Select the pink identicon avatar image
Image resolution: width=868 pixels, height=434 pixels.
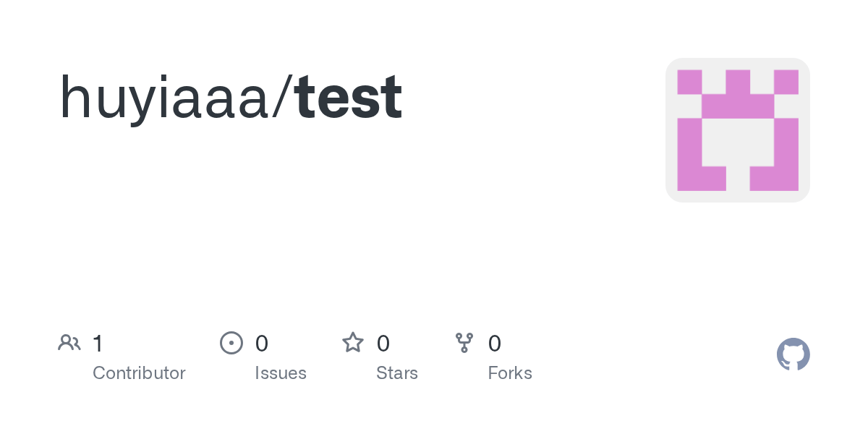click(738, 130)
